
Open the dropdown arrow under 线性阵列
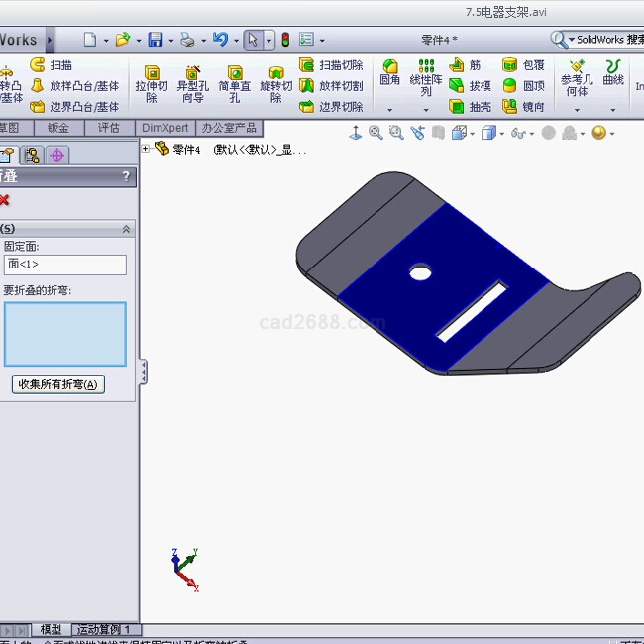[x=426, y=109]
